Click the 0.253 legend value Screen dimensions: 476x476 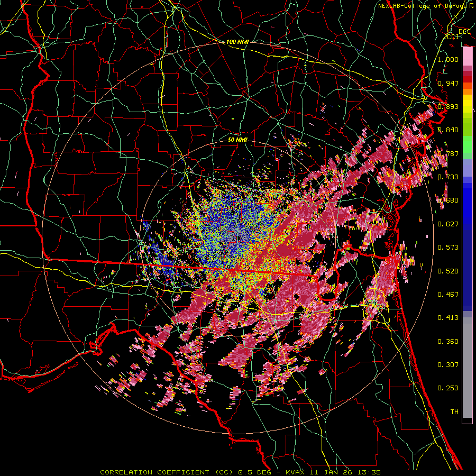[448, 388]
